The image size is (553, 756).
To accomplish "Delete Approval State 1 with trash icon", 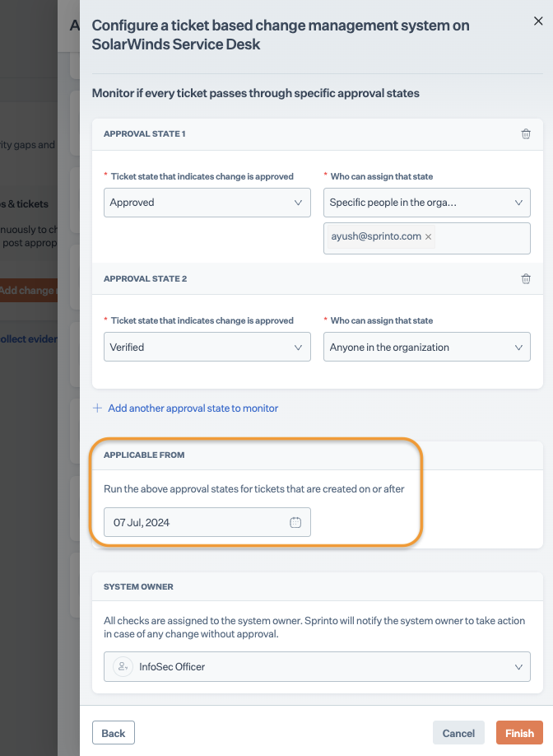I will tap(526, 134).
